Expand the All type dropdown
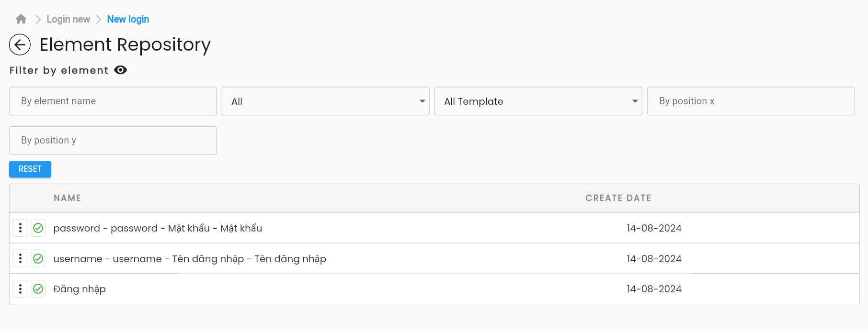The height and width of the screenshot is (332, 868). tap(326, 101)
